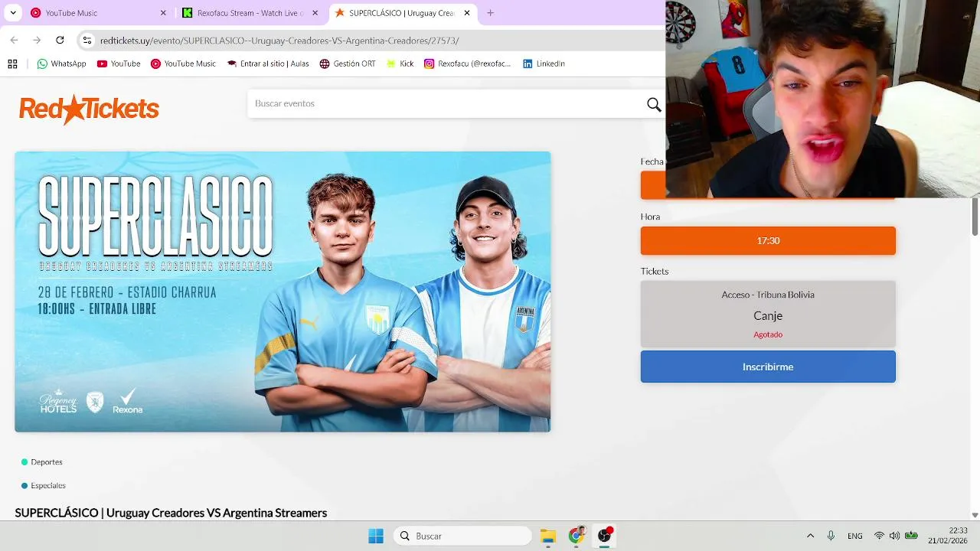Click the microphone tray icon

tap(831, 536)
